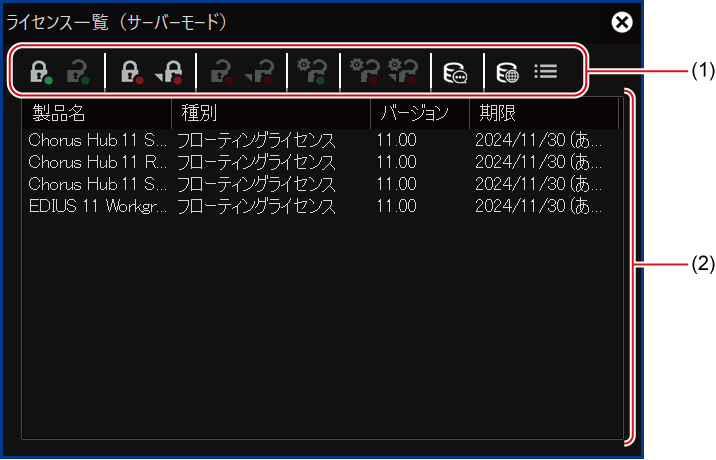Screen dimensions: 716x460
Task: Click the gear padlock with red dot, no arrow
Action: 365,71
